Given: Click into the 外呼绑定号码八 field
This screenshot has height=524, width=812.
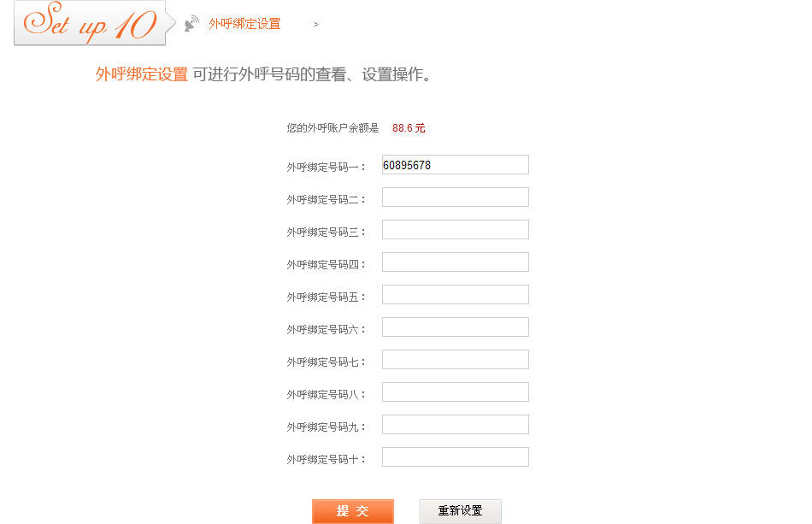Looking at the screenshot, I should click(455, 392).
